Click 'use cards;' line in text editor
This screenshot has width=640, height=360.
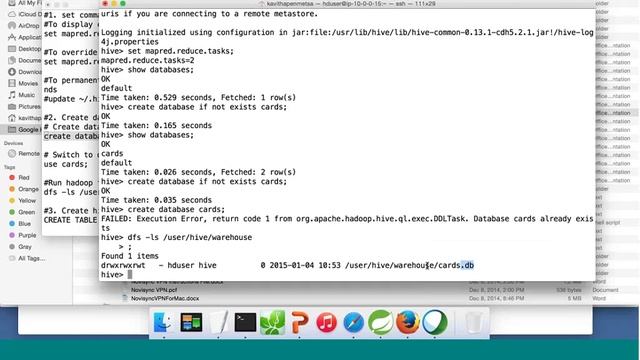[x=66, y=164]
